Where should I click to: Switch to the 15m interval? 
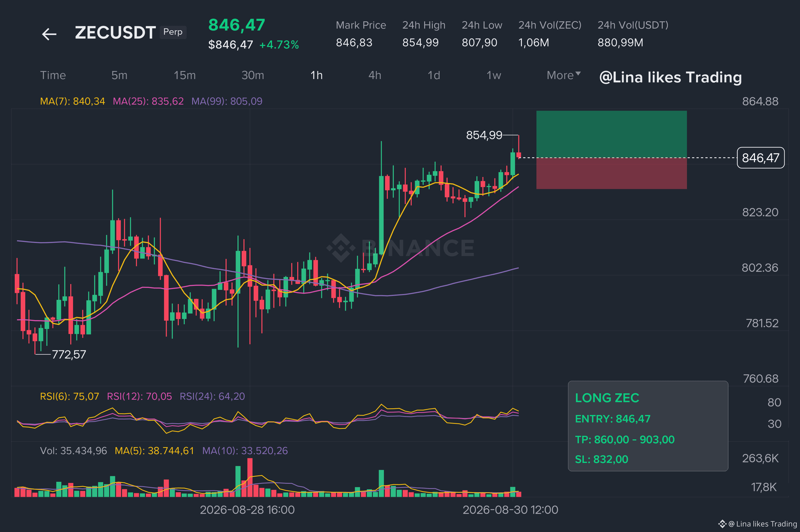coord(185,75)
